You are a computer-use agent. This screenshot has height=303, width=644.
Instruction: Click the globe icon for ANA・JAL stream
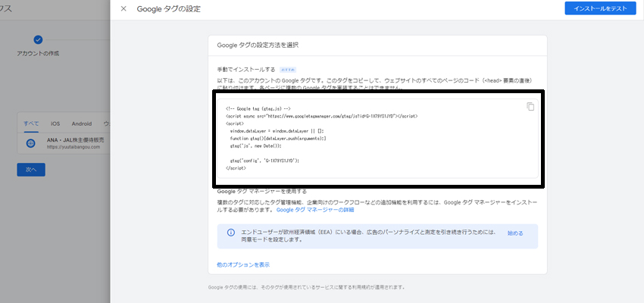pos(31,143)
